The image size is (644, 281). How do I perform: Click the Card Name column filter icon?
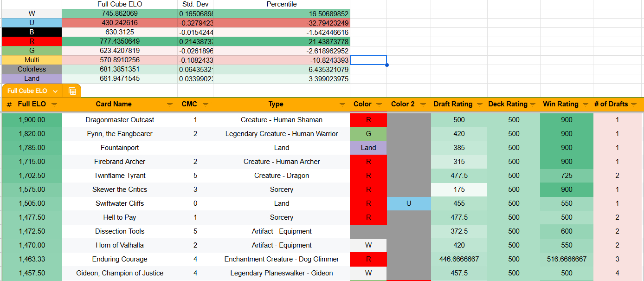(x=169, y=105)
